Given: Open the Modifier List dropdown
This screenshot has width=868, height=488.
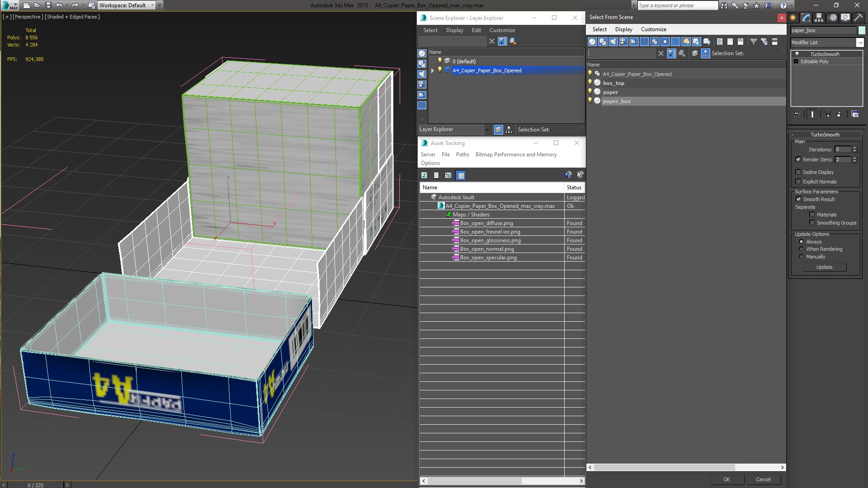Looking at the screenshot, I should (x=859, y=42).
